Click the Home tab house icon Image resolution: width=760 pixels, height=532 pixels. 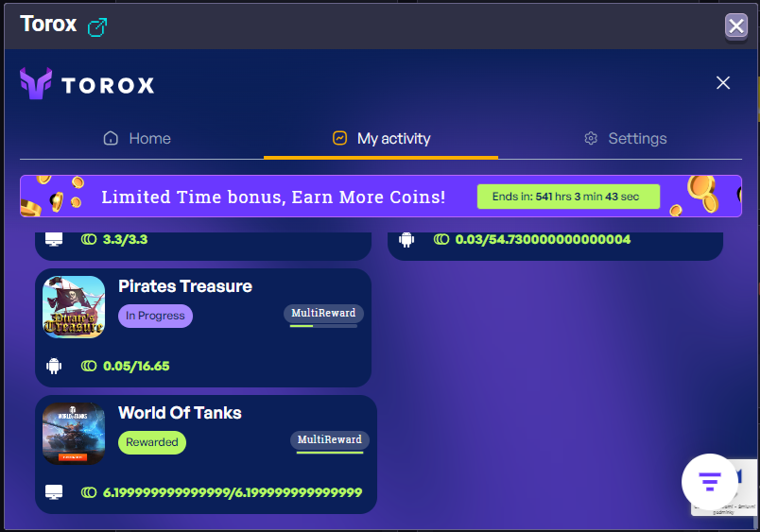[x=111, y=139]
